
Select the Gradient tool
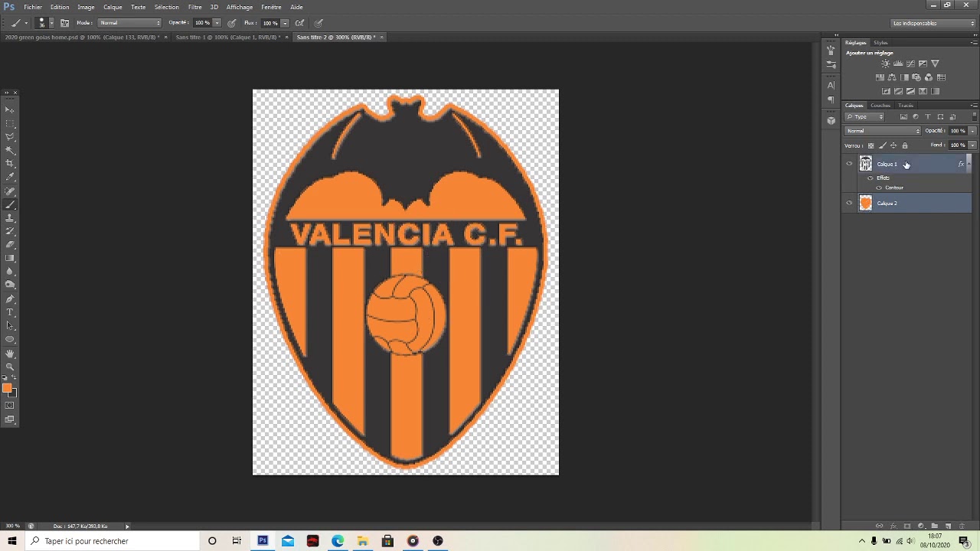point(10,259)
